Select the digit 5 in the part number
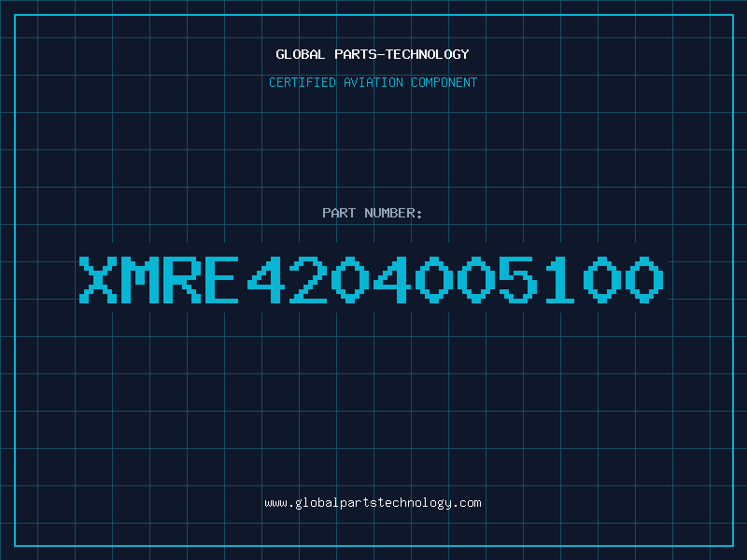This screenshot has width=747, height=560. [518, 279]
